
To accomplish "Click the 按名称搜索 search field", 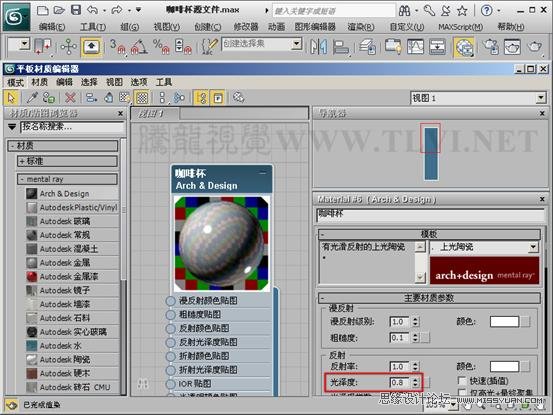I will (x=72, y=127).
